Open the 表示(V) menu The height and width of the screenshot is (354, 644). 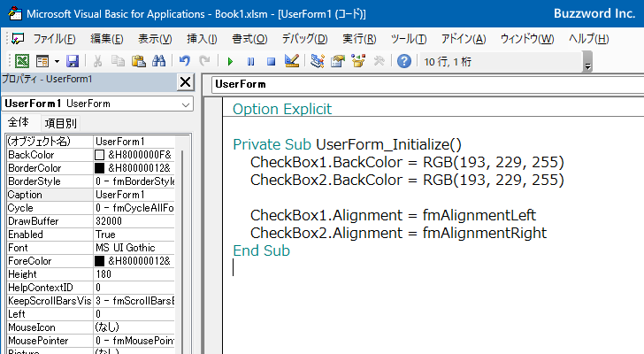click(155, 39)
